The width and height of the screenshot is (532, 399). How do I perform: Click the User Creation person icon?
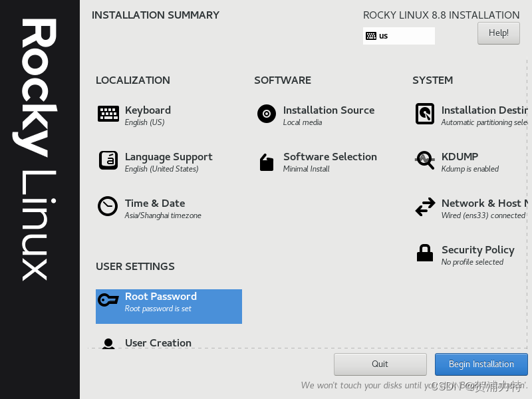tap(108, 343)
